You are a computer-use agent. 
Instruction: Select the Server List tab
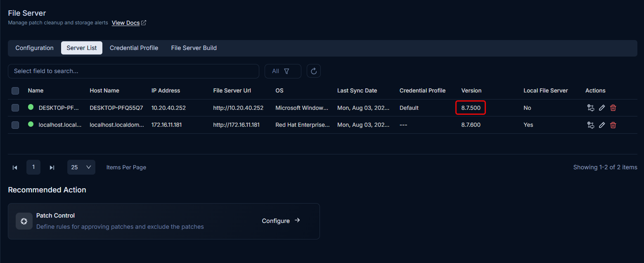click(x=82, y=48)
